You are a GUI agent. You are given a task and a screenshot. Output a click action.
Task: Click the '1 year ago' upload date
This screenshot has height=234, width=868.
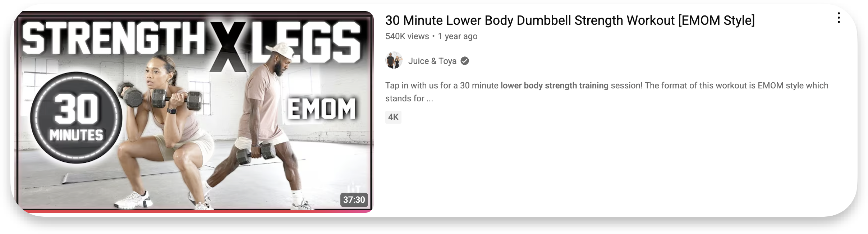click(458, 36)
